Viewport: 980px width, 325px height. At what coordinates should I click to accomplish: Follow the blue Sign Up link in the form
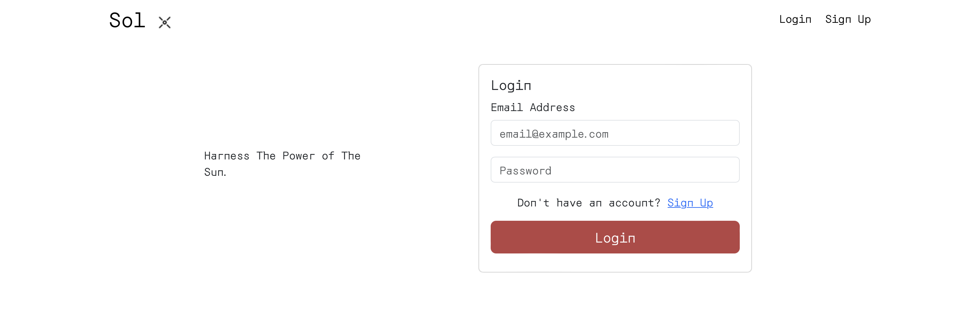[690, 203]
